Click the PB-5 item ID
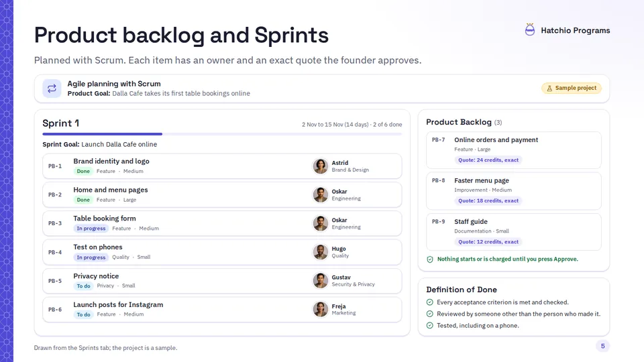 pyautogui.click(x=55, y=281)
